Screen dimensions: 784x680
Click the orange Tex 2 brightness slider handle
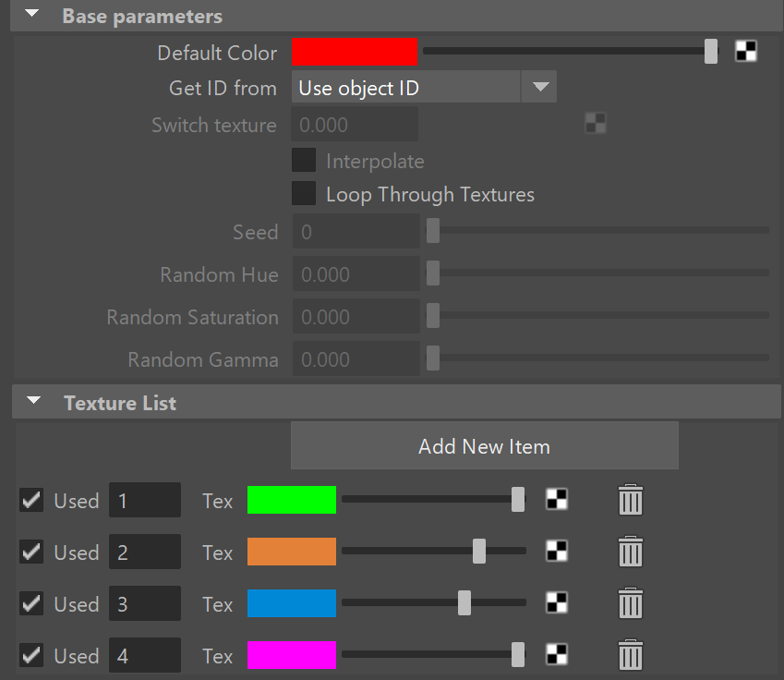[x=479, y=551]
